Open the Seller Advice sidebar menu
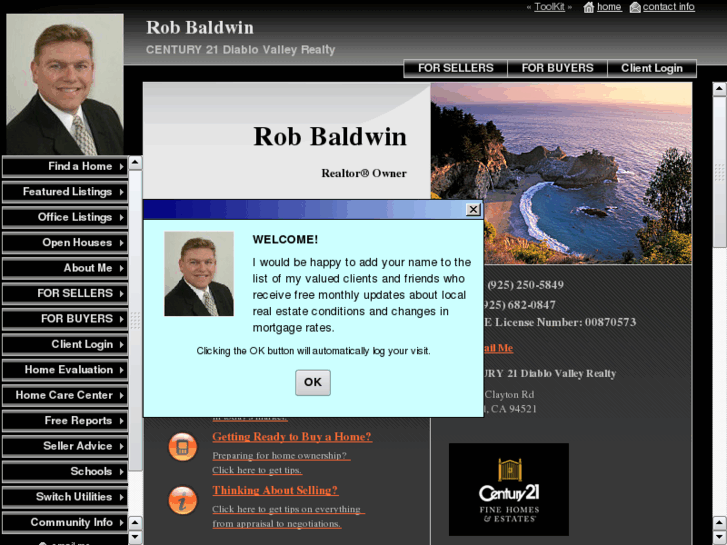The image size is (727, 545). click(x=65, y=446)
